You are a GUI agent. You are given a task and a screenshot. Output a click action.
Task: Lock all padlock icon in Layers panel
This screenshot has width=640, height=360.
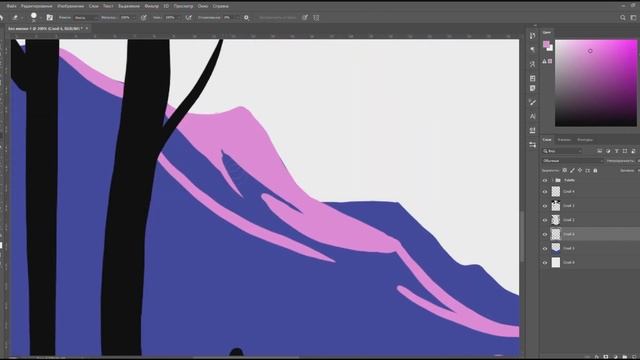coord(595,171)
